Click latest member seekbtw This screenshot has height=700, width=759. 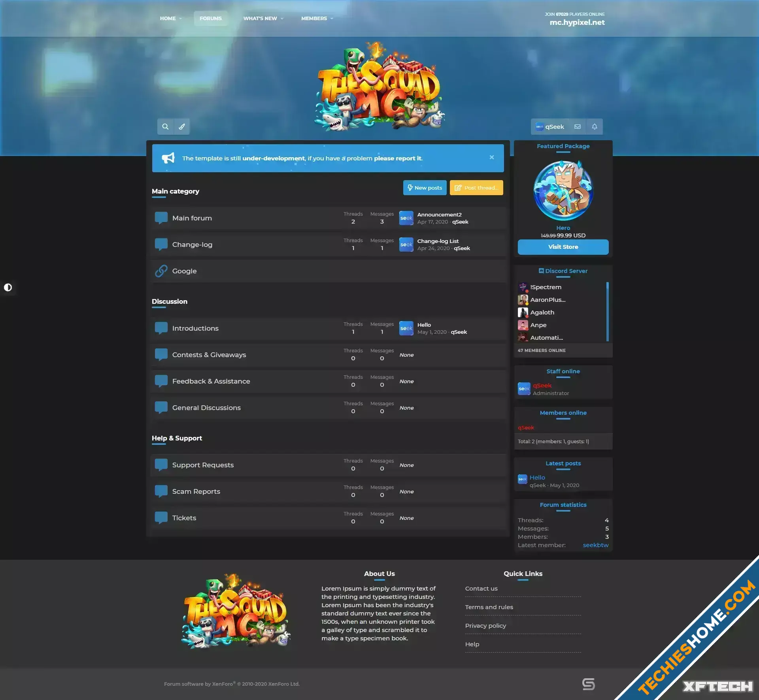point(596,545)
